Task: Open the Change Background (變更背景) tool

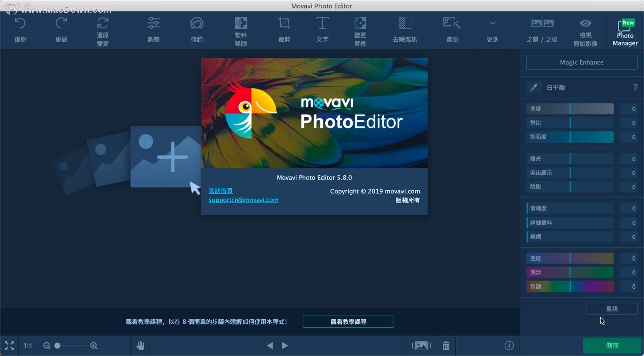Action: (360, 31)
